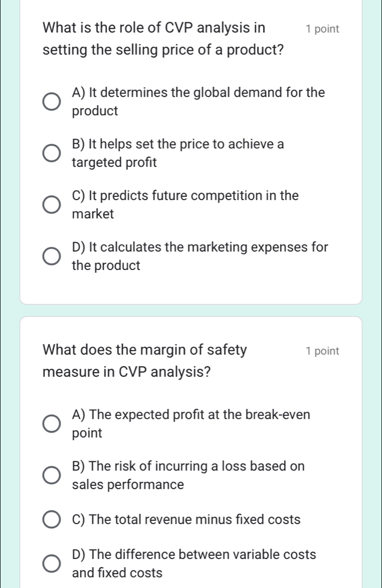Select option B about risk of incurring a loss
Image resolution: width=382 pixels, height=588 pixels.
tap(51, 475)
